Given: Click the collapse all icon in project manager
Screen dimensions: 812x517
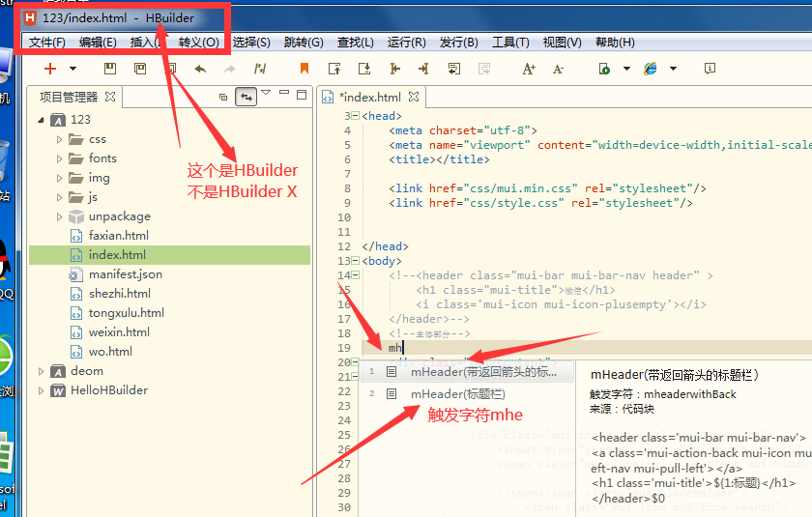Looking at the screenshot, I should tap(223, 97).
